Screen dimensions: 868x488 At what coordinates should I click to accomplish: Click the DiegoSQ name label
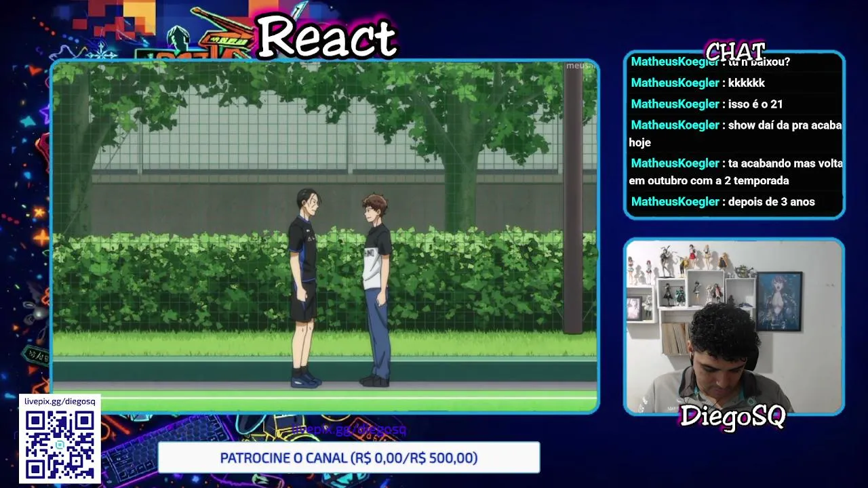732,415
